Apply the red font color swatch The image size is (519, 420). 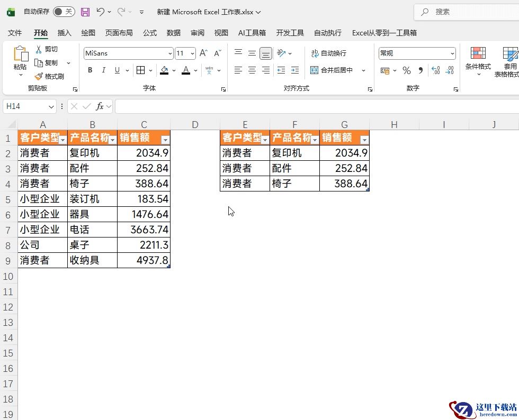click(185, 70)
